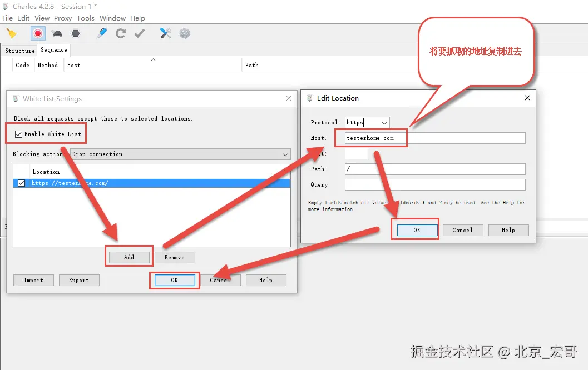Viewport: 588px width, 370px height.
Task: Click the Add button in White List Settings
Action: click(129, 257)
